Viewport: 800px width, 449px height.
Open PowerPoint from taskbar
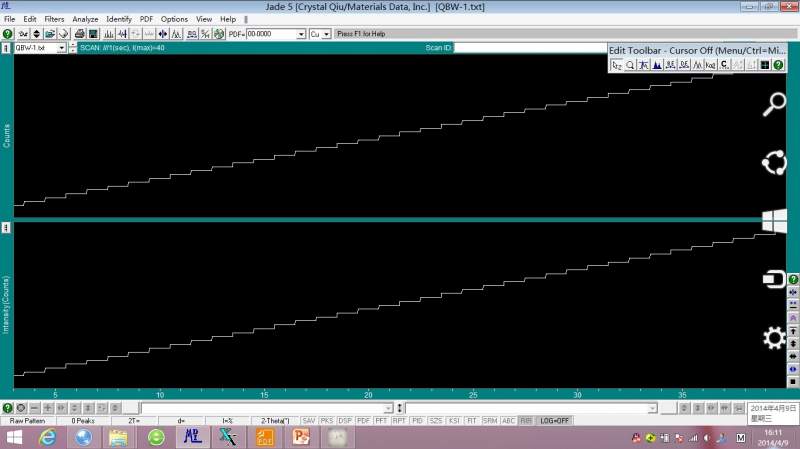[x=301, y=437]
